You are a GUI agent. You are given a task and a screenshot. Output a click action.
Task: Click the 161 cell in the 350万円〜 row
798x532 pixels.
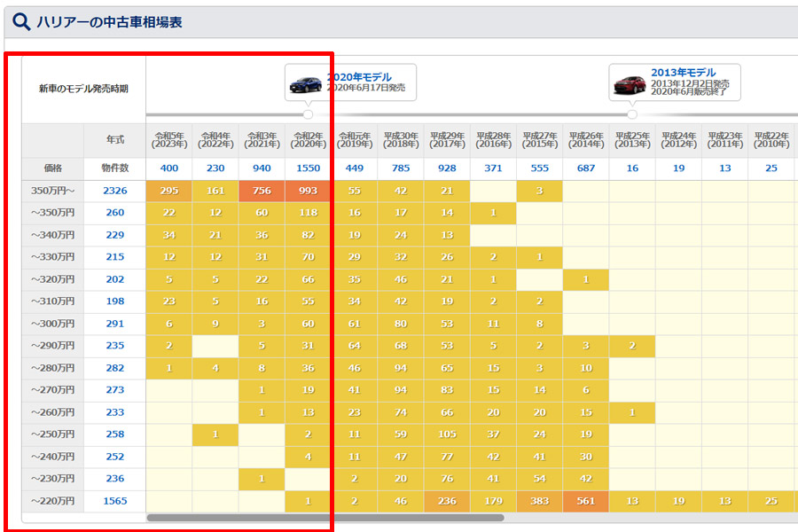click(x=215, y=191)
